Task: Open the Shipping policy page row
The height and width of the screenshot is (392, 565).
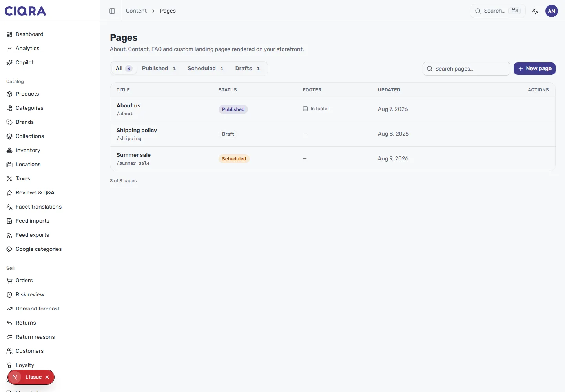Action: pyautogui.click(x=333, y=134)
